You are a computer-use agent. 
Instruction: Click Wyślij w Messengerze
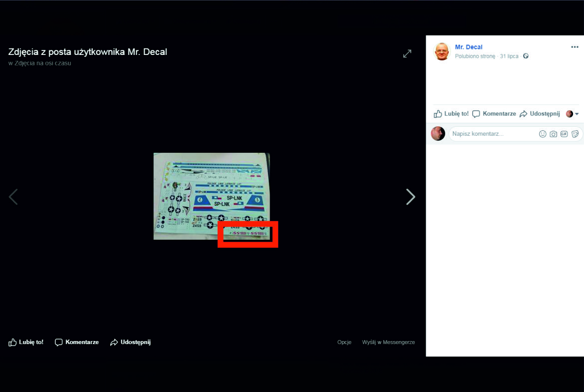coord(388,342)
